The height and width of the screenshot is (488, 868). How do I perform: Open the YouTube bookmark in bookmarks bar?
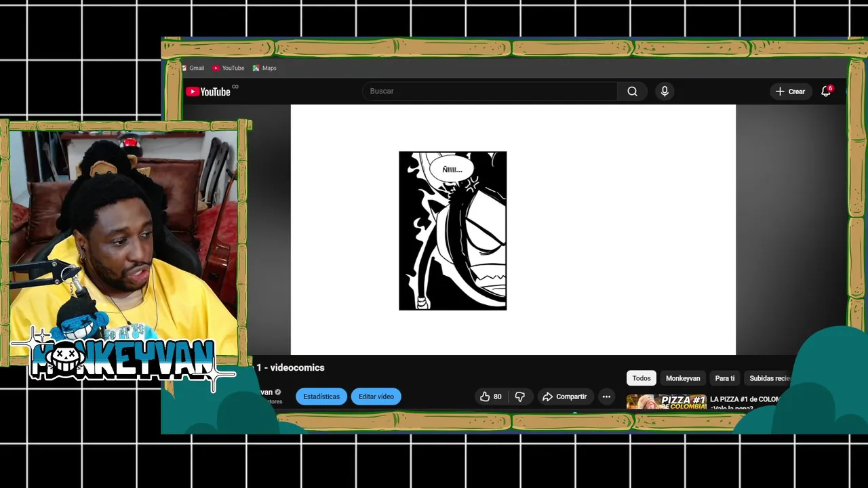pos(228,68)
